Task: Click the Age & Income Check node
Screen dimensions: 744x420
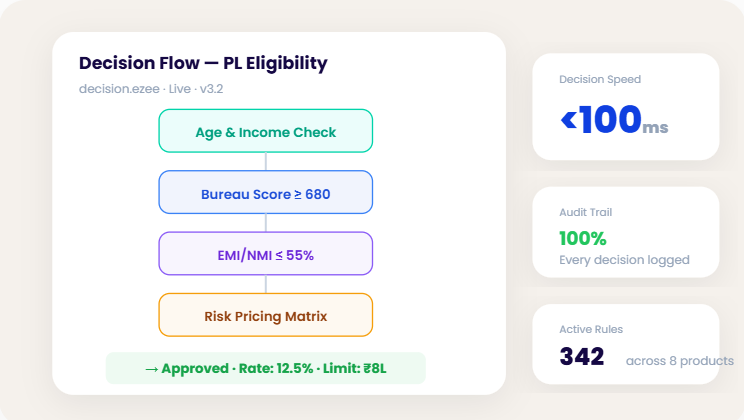Action: click(x=266, y=132)
